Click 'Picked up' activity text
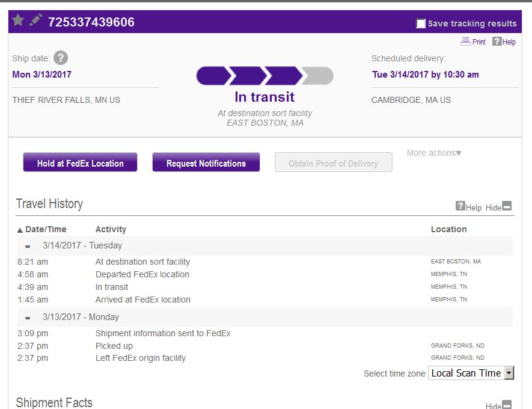Image resolution: width=532 pixels, height=409 pixels. click(x=114, y=346)
